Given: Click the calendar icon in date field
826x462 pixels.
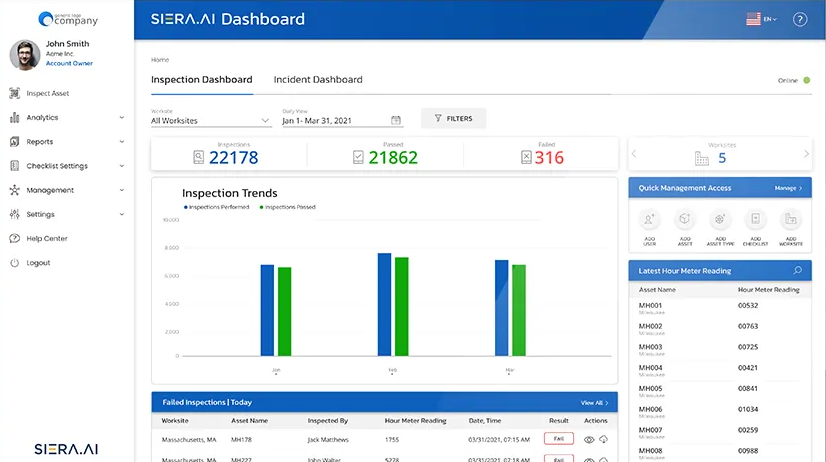Looking at the screenshot, I should click(x=397, y=121).
